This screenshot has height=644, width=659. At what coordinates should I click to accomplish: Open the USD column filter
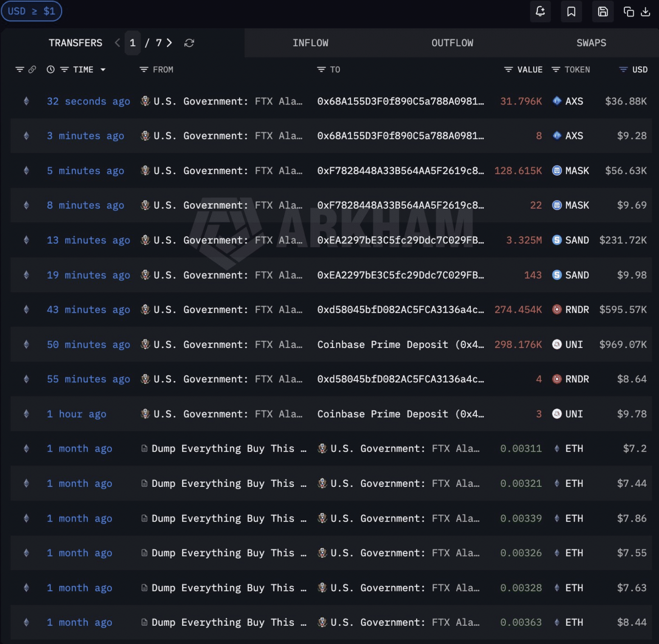click(623, 69)
